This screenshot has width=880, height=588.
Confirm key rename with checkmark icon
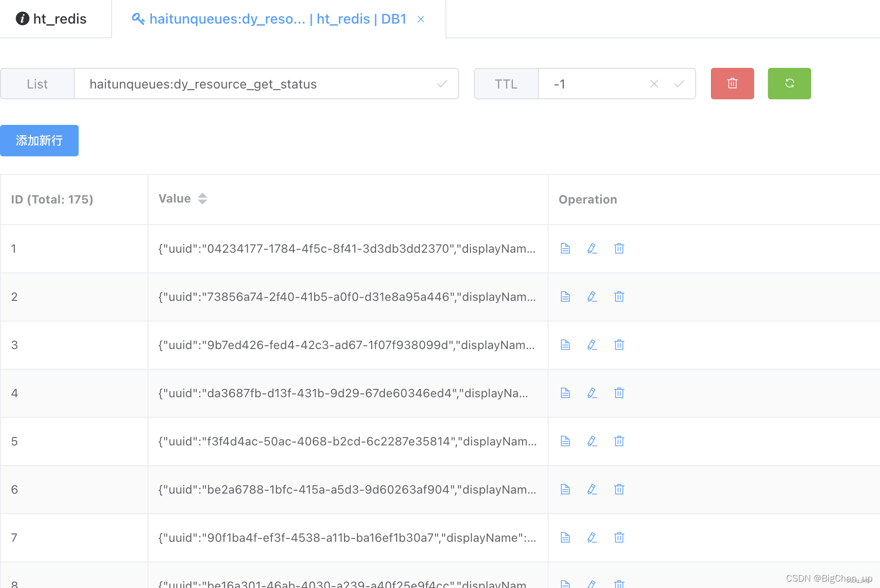point(442,84)
